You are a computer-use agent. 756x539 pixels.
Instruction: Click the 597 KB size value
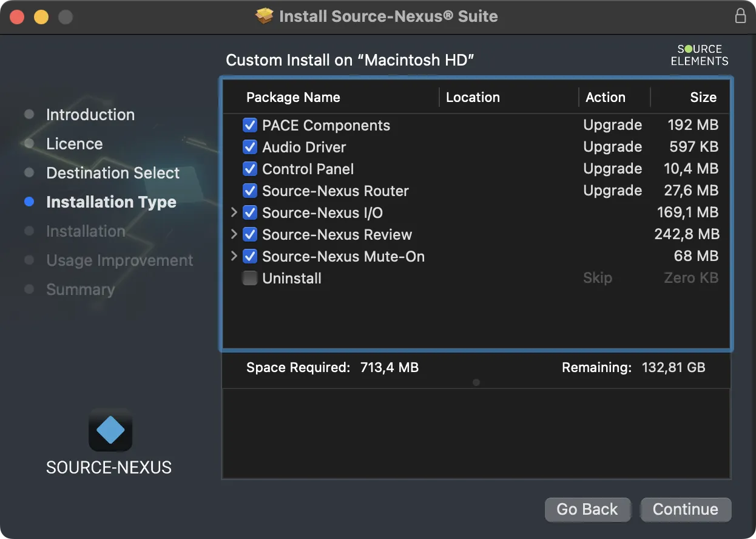point(694,147)
